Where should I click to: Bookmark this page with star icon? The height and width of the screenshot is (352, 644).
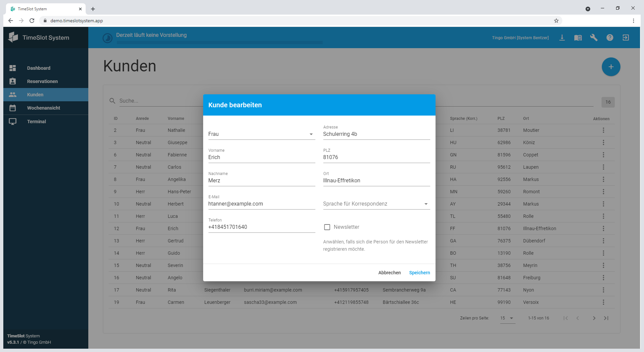coord(556,21)
